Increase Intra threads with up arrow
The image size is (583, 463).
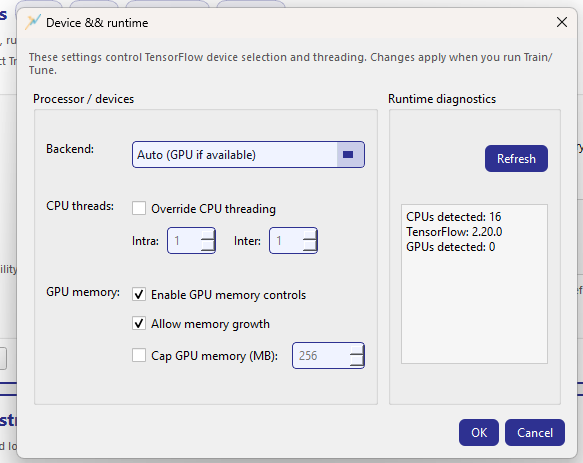click(x=208, y=235)
